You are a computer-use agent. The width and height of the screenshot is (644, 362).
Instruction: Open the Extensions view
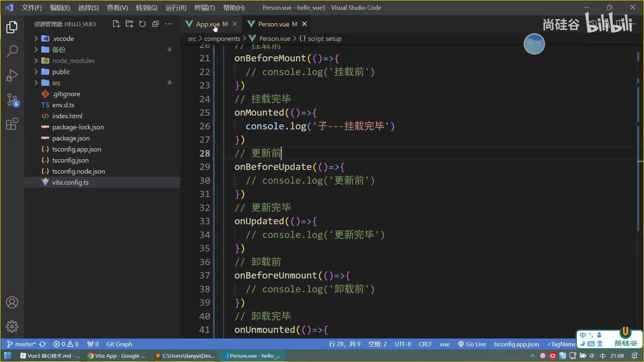12,124
